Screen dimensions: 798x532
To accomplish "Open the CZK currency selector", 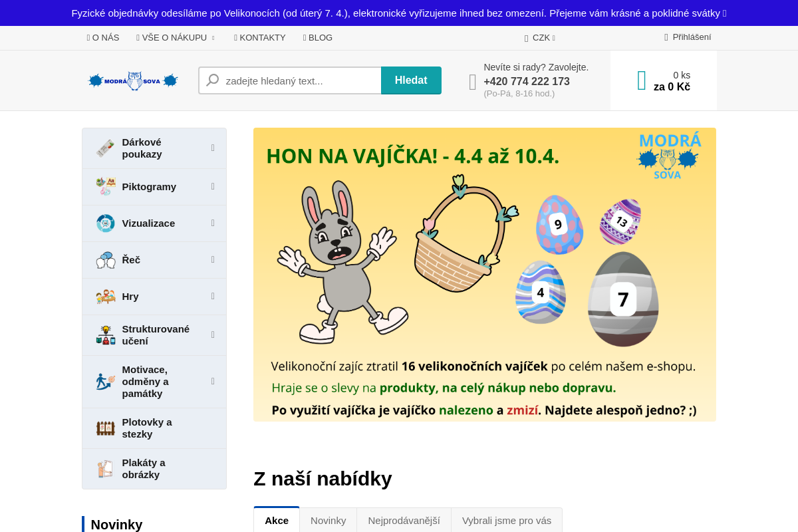I will [540, 38].
